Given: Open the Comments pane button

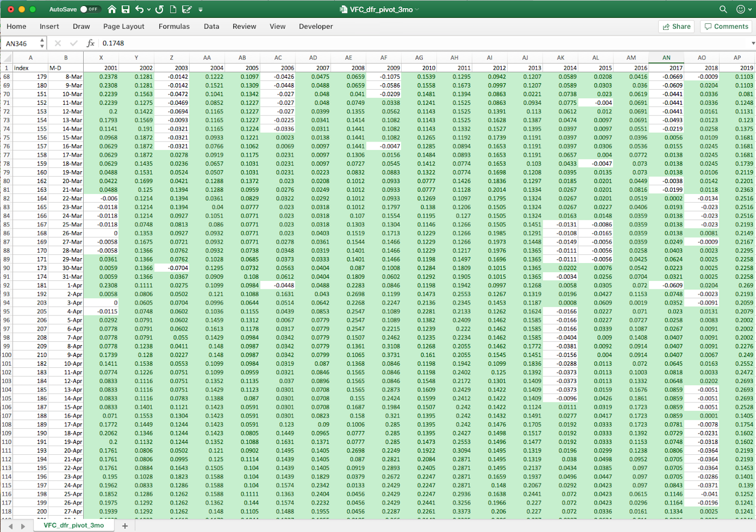Looking at the screenshot, I should [x=726, y=26].
